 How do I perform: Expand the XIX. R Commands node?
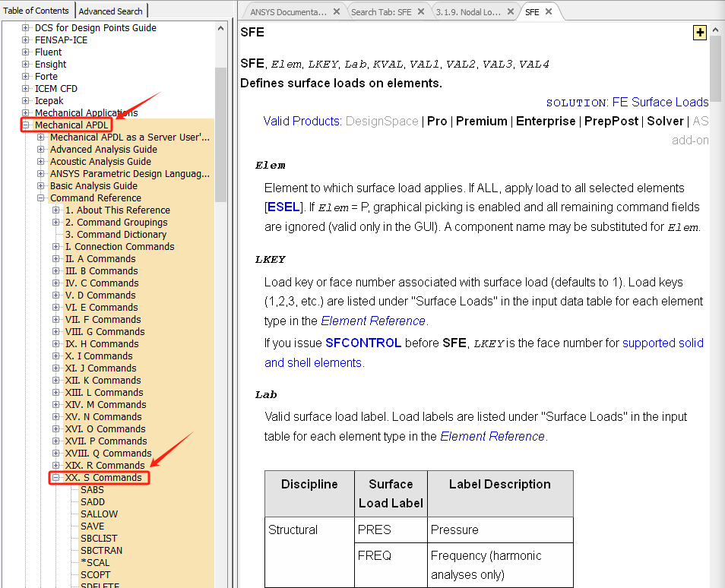(x=56, y=466)
